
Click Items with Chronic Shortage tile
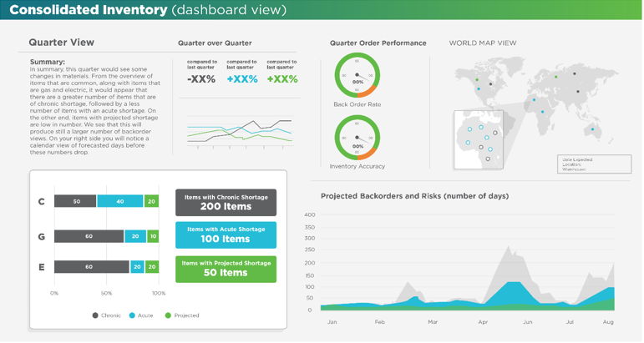[x=226, y=202]
